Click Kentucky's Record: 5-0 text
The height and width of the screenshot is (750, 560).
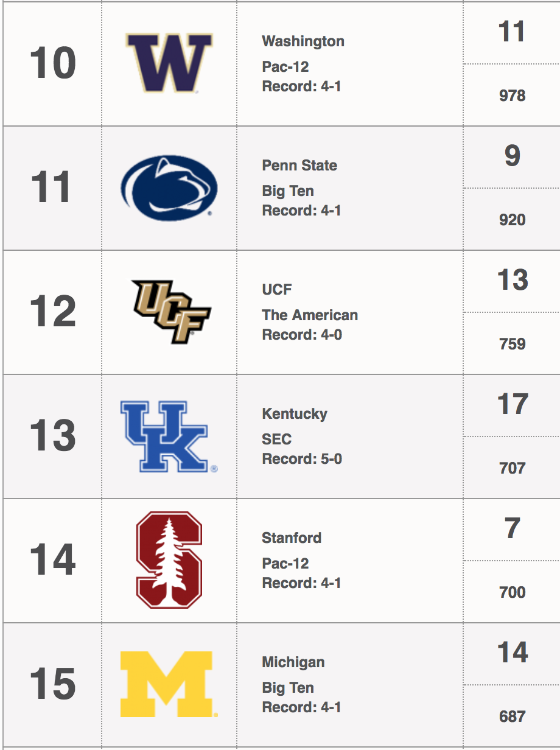point(302,459)
